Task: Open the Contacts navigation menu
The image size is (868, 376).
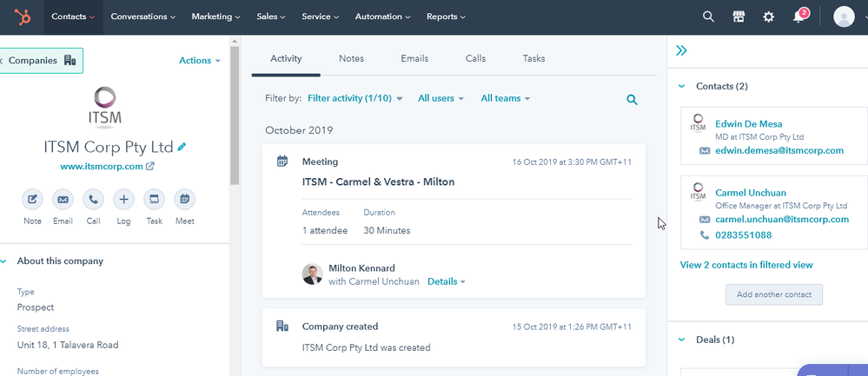Action: coord(73,16)
